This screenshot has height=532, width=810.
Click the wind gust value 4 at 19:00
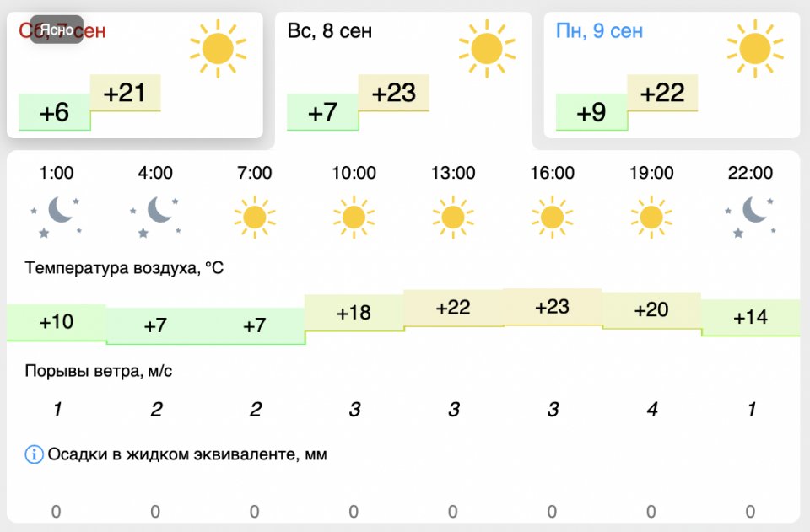(x=651, y=410)
